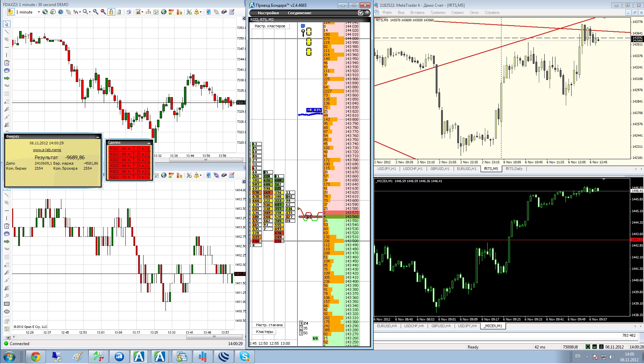Click price level 144 000 in order book
The height and width of the screenshot is (364, 644).
point(352,38)
